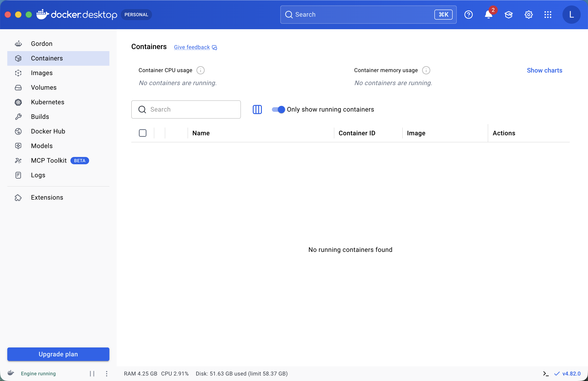Screen dimensions: 588x381
Task: Click the Volumes drive icon
Action: pos(18,88)
